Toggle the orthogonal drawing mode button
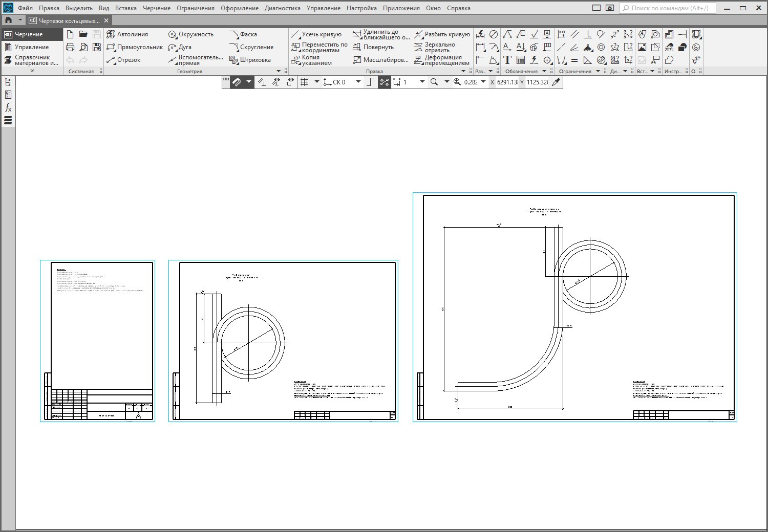Image resolution: width=768 pixels, height=532 pixels. [x=371, y=82]
